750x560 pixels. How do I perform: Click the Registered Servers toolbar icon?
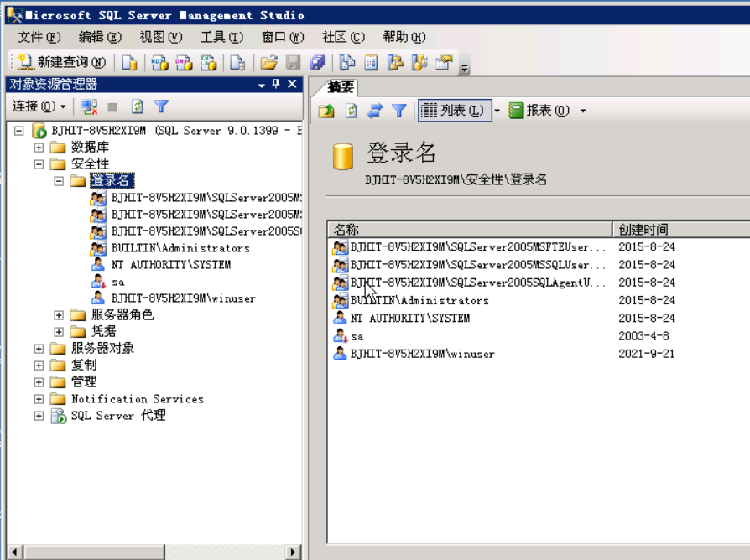click(347, 63)
